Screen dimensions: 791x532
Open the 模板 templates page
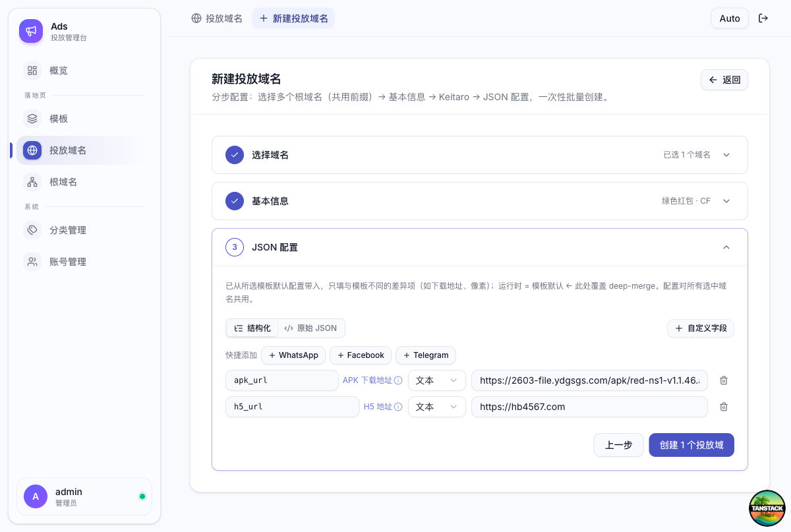tap(84, 119)
